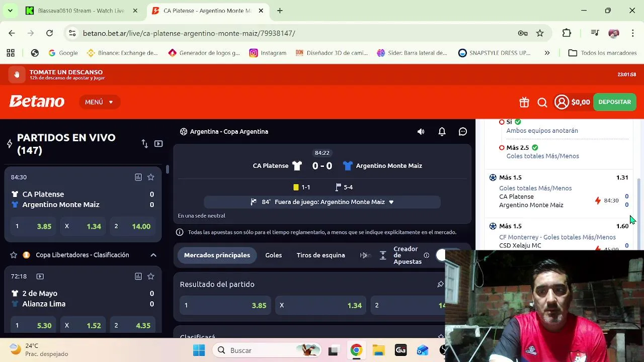
Task: Switch to the Blassava0810 Stream tab
Action: (x=80, y=11)
